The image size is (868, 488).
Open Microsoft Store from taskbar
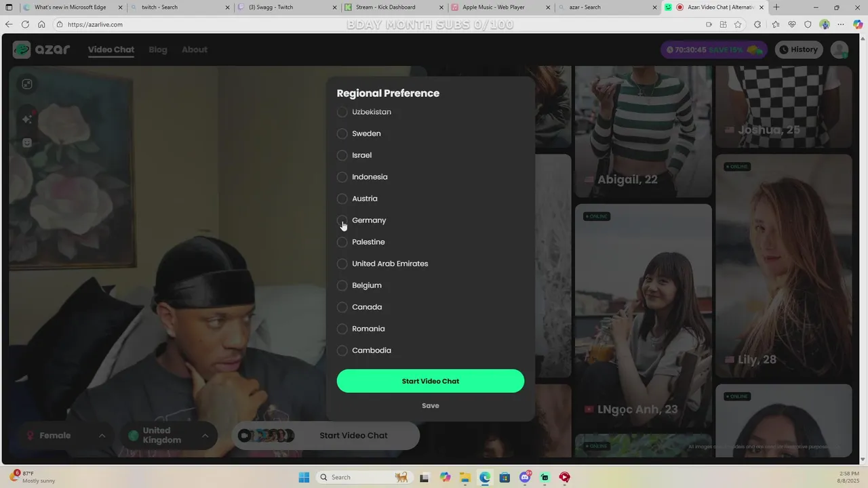[x=505, y=477]
